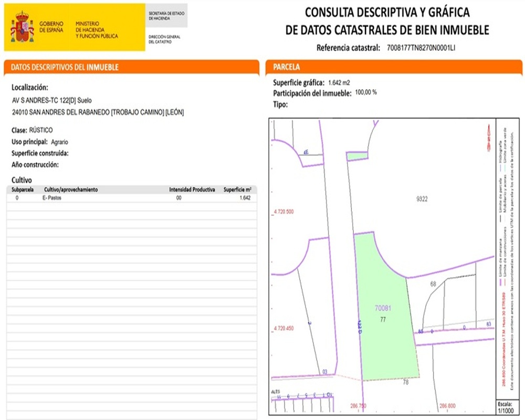The image size is (525, 420).
Task: Click the Secretaría de Estado de Hacienda grey box
Action: pos(166,15)
